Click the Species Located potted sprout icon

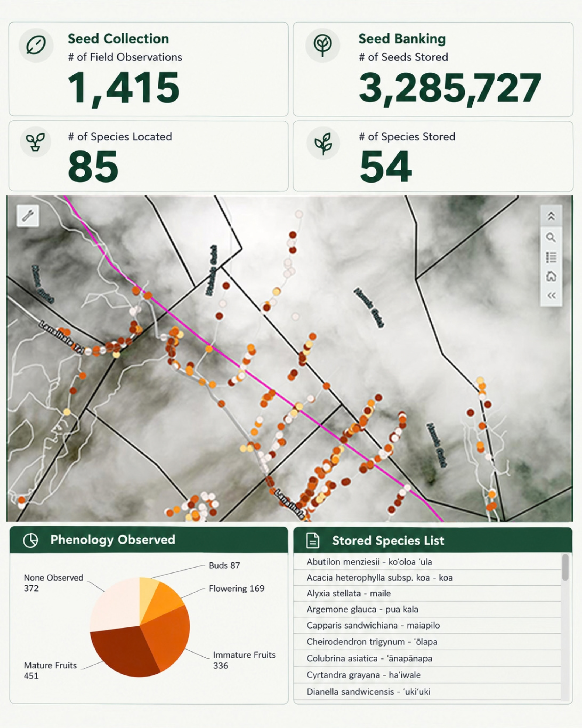[x=35, y=142]
